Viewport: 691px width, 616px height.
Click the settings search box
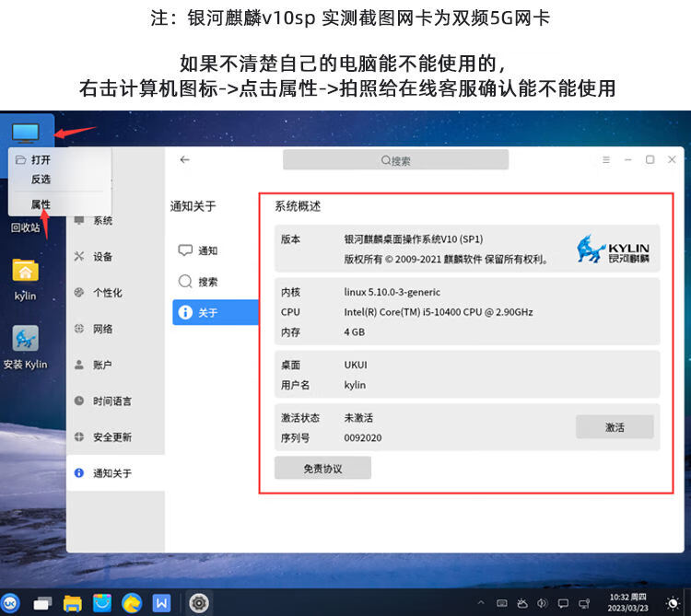(x=395, y=160)
